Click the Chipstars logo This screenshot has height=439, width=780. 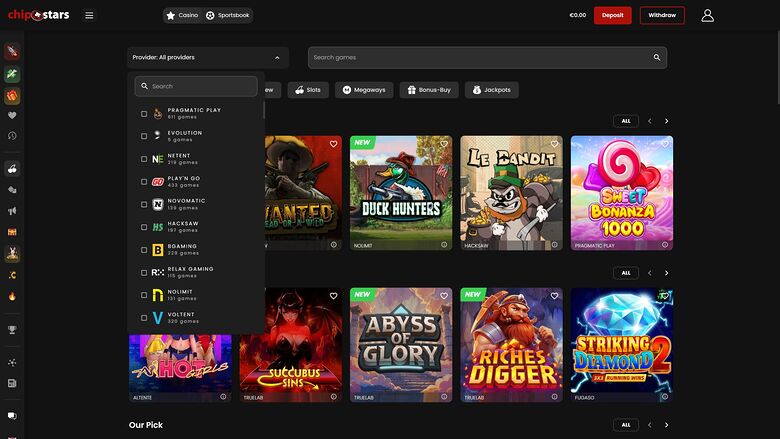pos(38,15)
